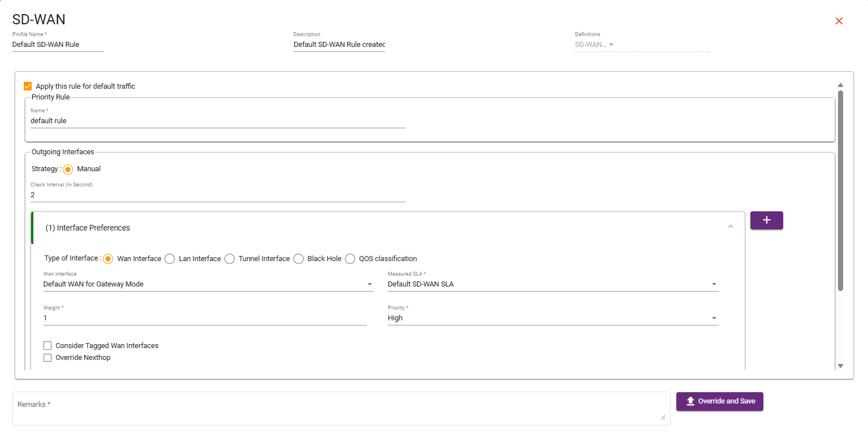This screenshot has height=447, width=868.
Task: Tick the Override Nexthop checkbox
Action: coord(48,358)
